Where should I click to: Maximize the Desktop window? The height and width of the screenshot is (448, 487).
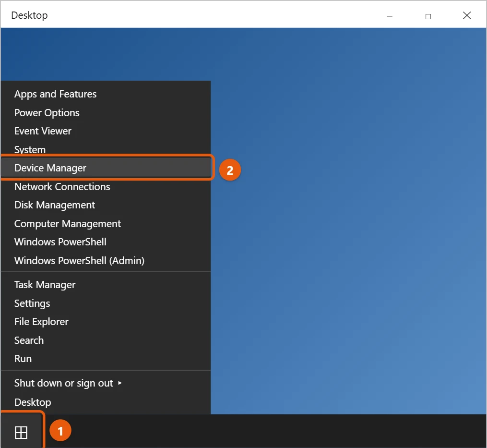point(428,16)
